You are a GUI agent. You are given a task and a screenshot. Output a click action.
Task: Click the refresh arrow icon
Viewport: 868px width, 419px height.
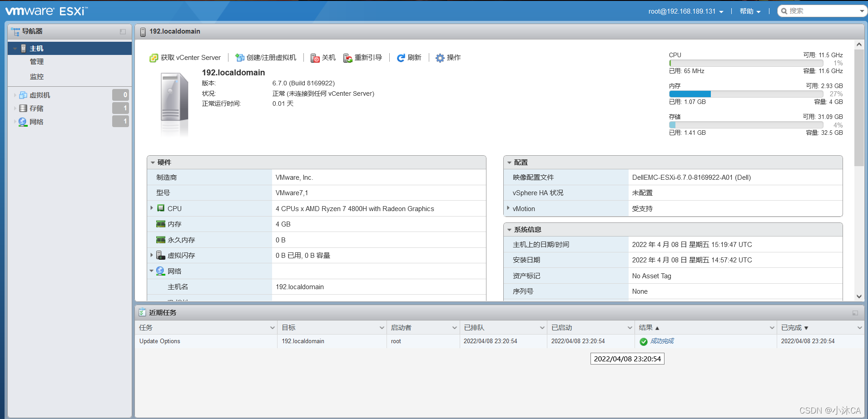pyautogui.click(x=401, y=58)
